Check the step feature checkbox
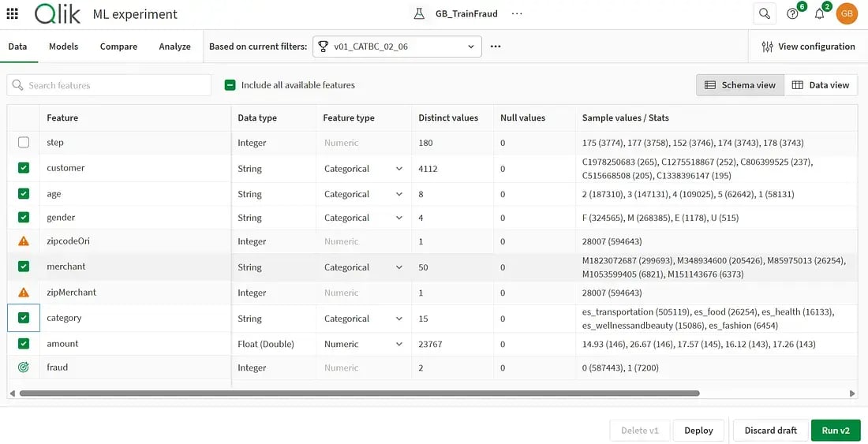868x444 pixels. [x=24, y=143]
